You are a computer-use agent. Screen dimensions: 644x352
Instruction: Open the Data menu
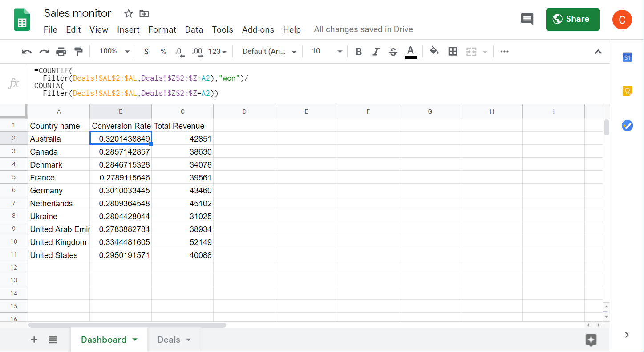coord(194,29)
